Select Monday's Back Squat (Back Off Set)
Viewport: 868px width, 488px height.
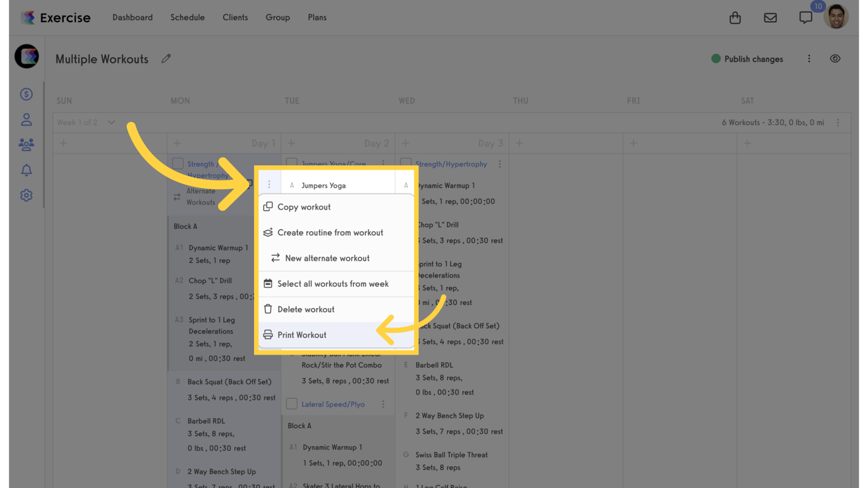click(229, 382)
